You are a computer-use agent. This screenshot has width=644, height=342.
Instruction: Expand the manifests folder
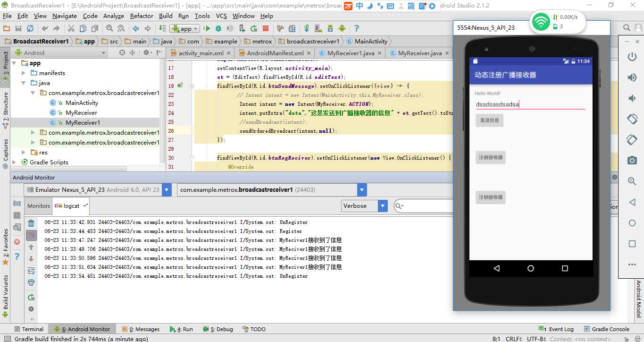coord(24,73)
